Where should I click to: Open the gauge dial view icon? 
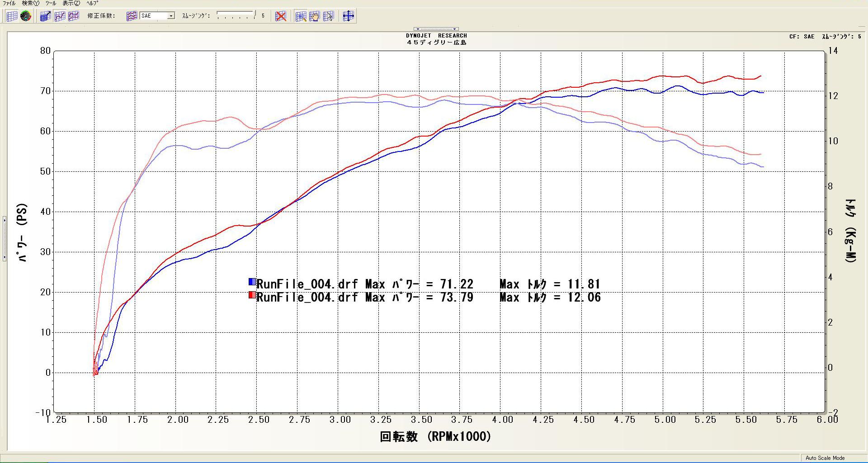(26, 16)
